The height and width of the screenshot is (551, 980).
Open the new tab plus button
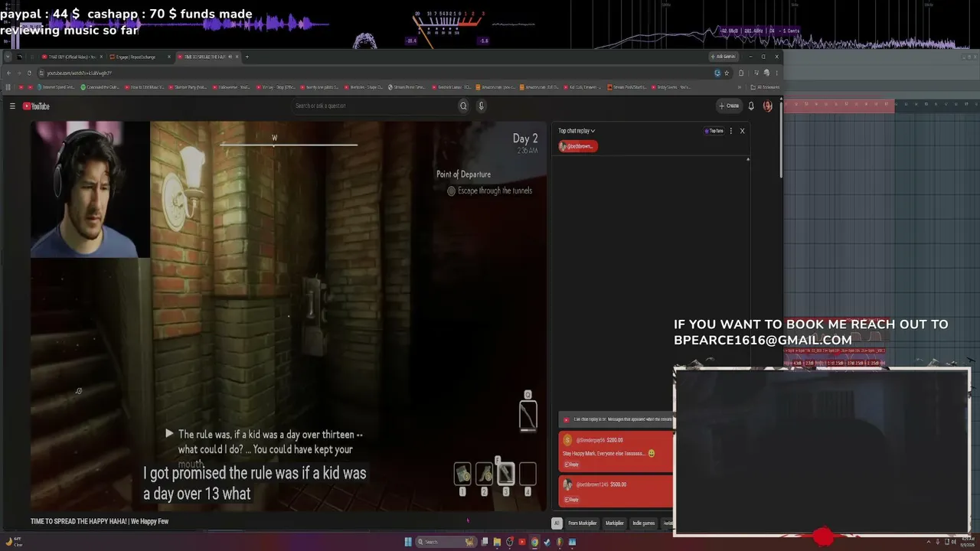pyautogui.click(x=247, y=57)
